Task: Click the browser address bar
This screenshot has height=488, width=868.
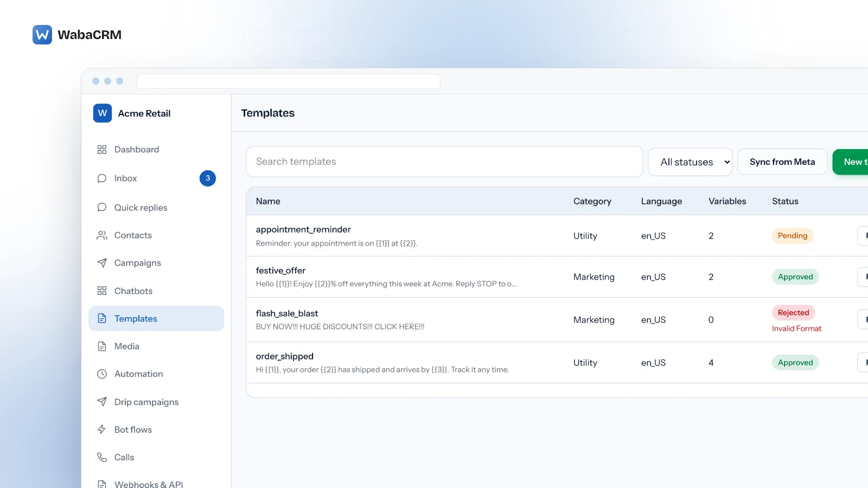Action: coord(289,81)
